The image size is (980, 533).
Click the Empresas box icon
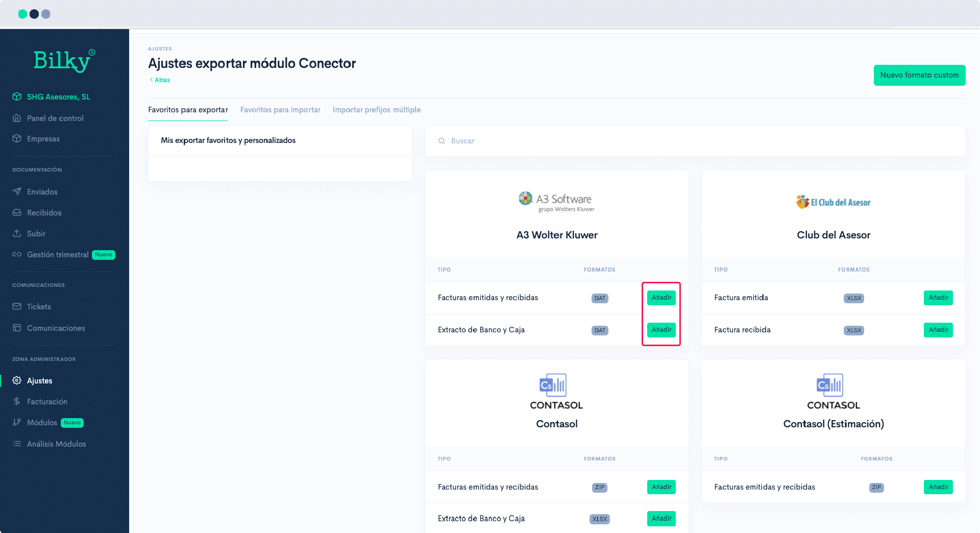point(17,138)
